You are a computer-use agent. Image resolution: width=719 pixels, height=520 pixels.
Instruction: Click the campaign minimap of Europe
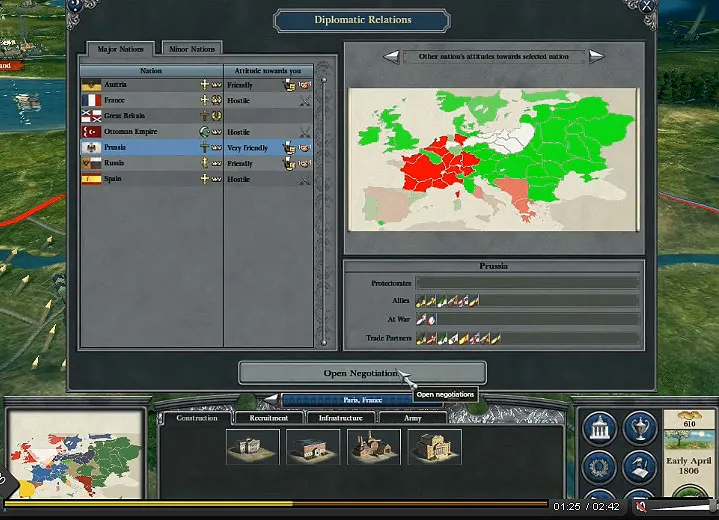coord(76,454)
